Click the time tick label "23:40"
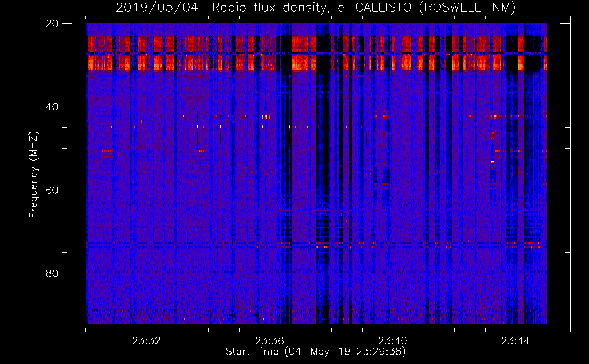The image size is (589, 364). pyautogui.click(x=392, y=341)
